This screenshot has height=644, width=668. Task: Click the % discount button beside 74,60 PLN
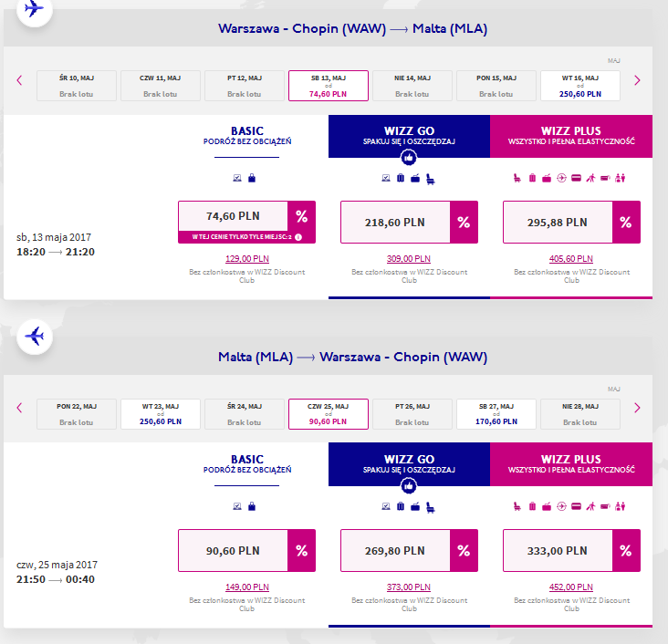coord(302,216)
